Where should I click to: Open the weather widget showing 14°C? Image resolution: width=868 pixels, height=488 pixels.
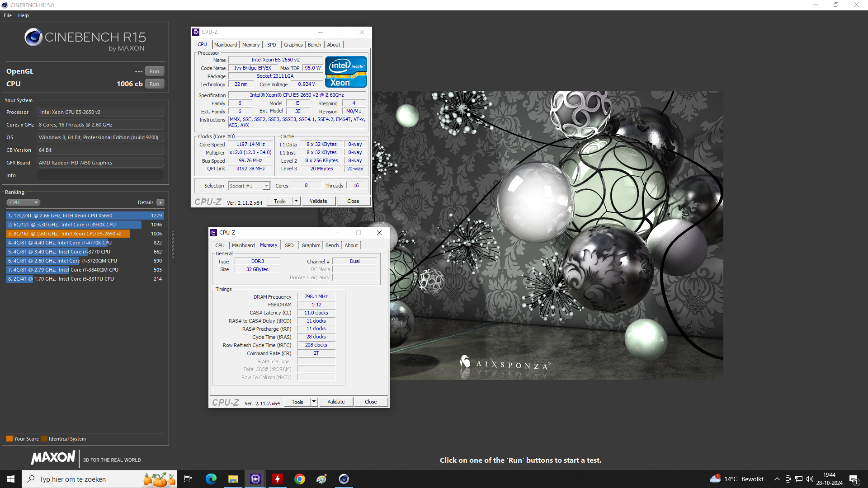click(736, 479)
